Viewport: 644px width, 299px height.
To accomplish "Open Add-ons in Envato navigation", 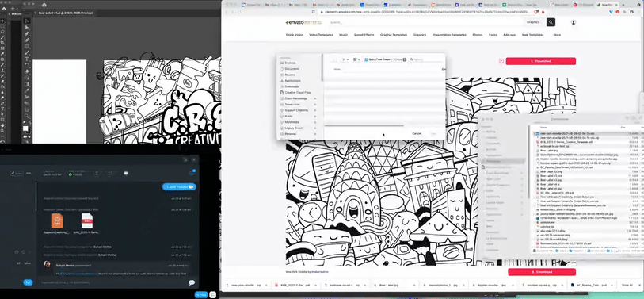I will pyautogui.click(x=509, y=35).
